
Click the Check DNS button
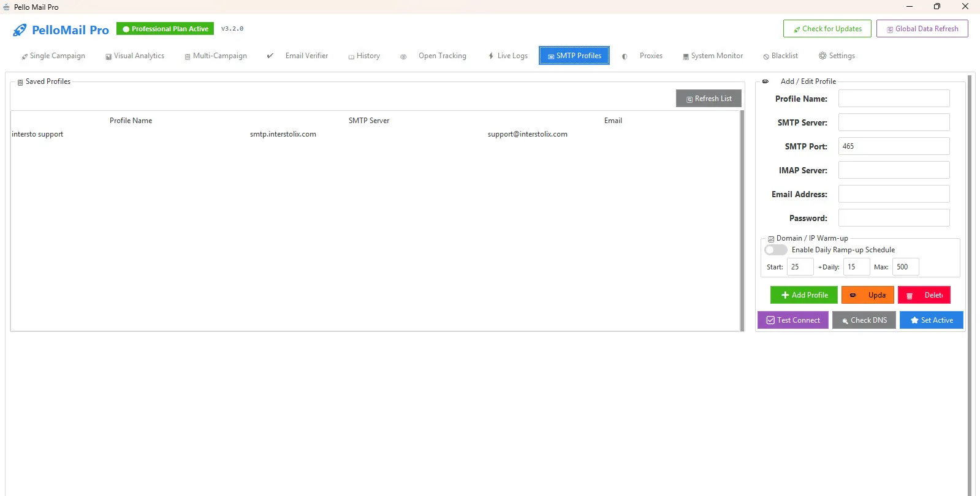pyautogui.click(x=864, y=320)
